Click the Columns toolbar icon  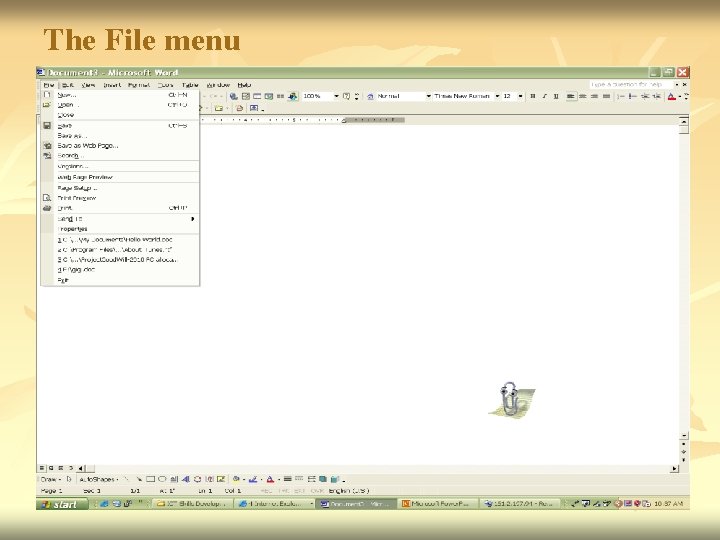280,96
